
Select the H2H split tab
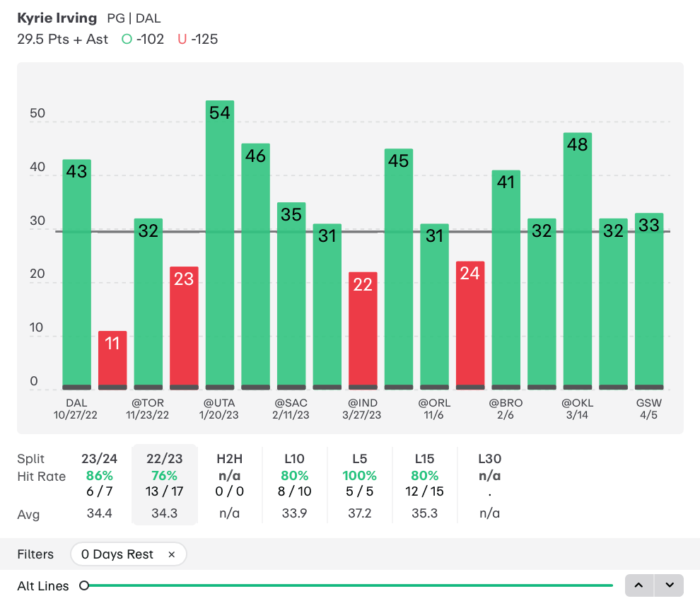[x=230, y=484]
